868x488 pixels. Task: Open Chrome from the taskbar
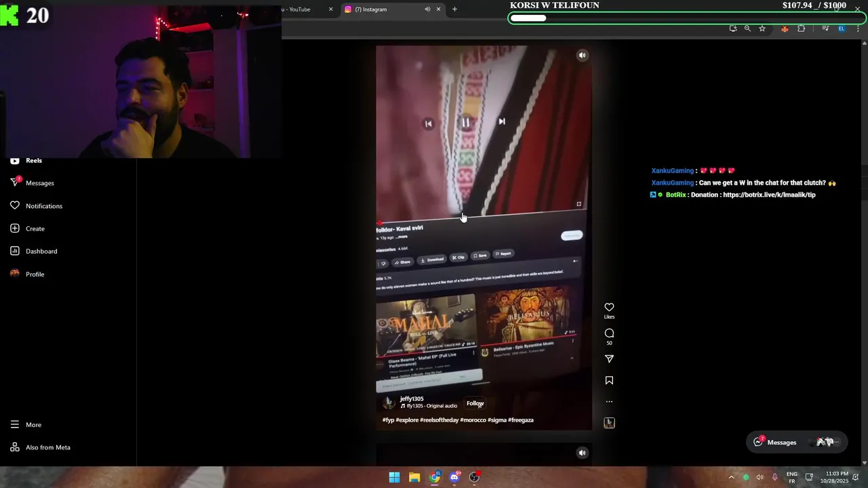pos(435,477)
